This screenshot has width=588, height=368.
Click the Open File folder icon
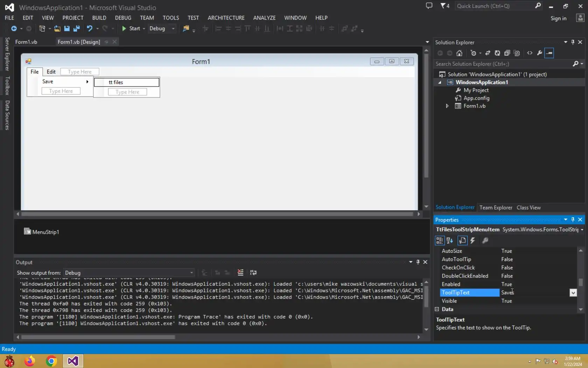(57, 28)
